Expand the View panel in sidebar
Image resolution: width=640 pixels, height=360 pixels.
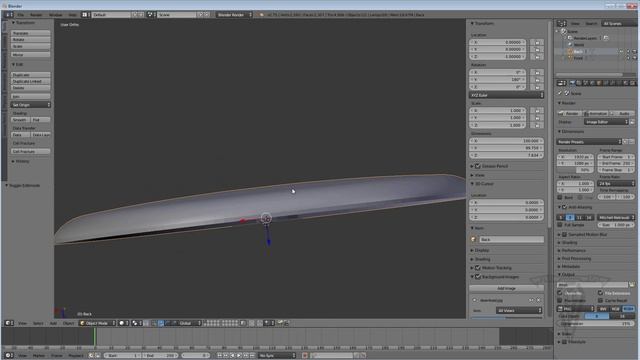click(478, 175)
